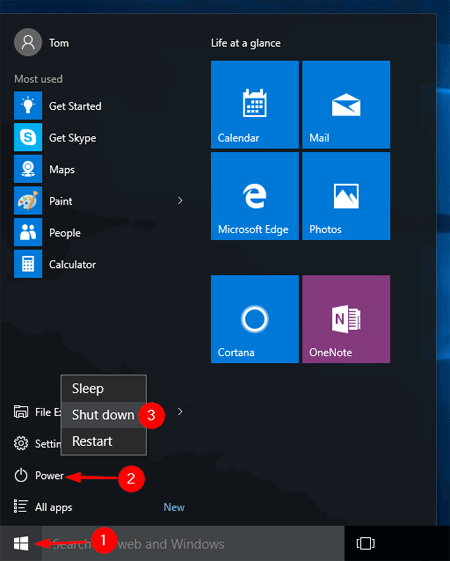Open Task View on the taskbar
The height and width of the screenshot is (561, 450).
tap(366, 543)
